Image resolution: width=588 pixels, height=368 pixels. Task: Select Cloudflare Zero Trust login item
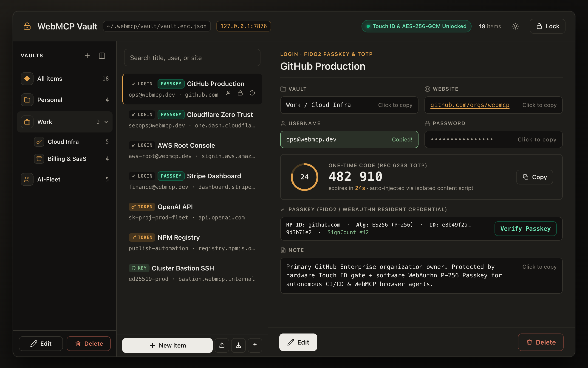(x=192, y=120)
